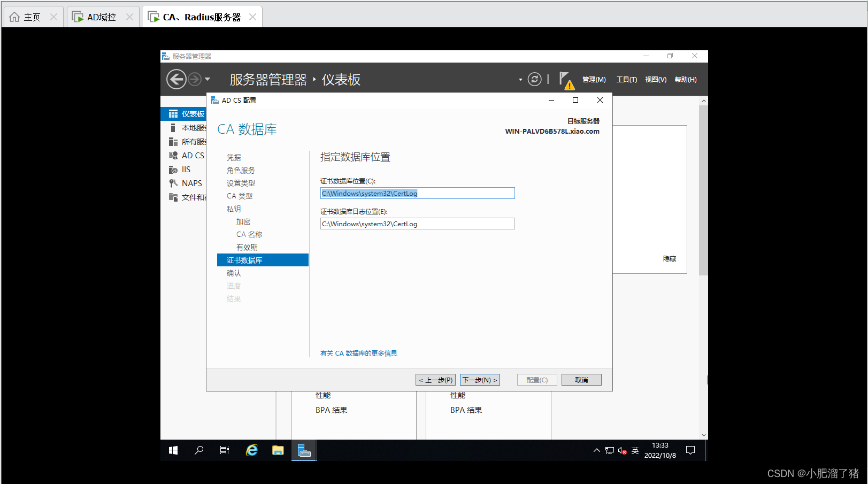
Task: Click the 下一步(N) button
Action: [480, 380]
